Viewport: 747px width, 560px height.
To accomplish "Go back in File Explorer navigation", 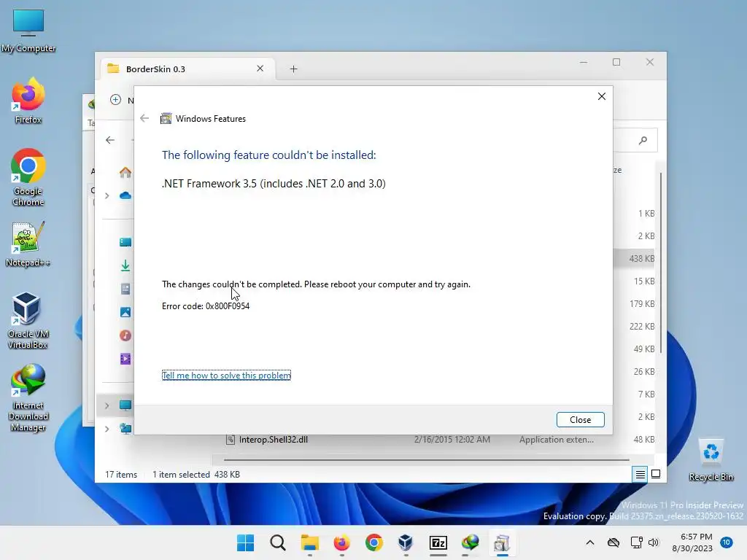I will (110, 140).
